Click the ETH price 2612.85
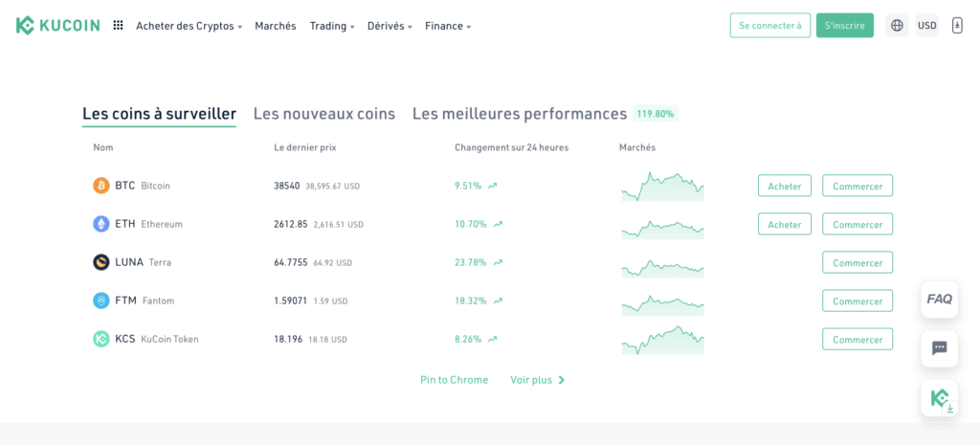 tap(291, 224)
